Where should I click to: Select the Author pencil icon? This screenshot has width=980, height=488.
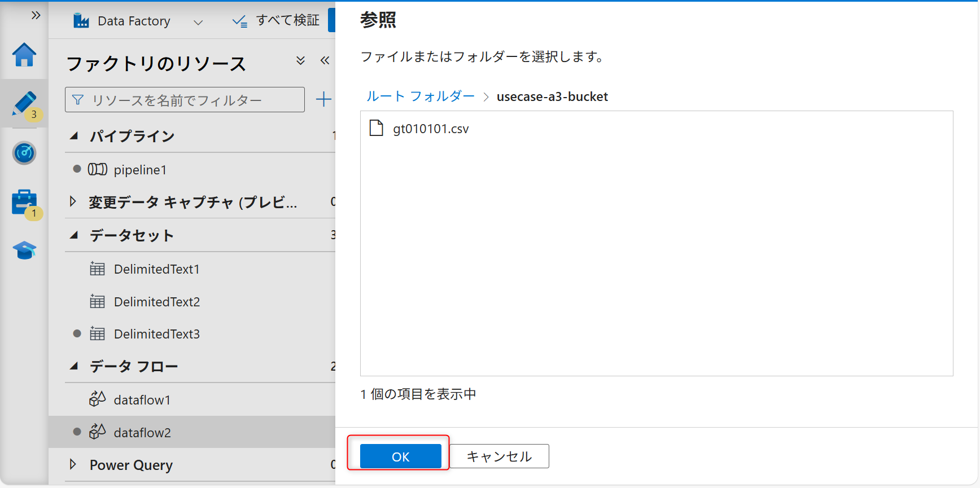coord(24,104)
